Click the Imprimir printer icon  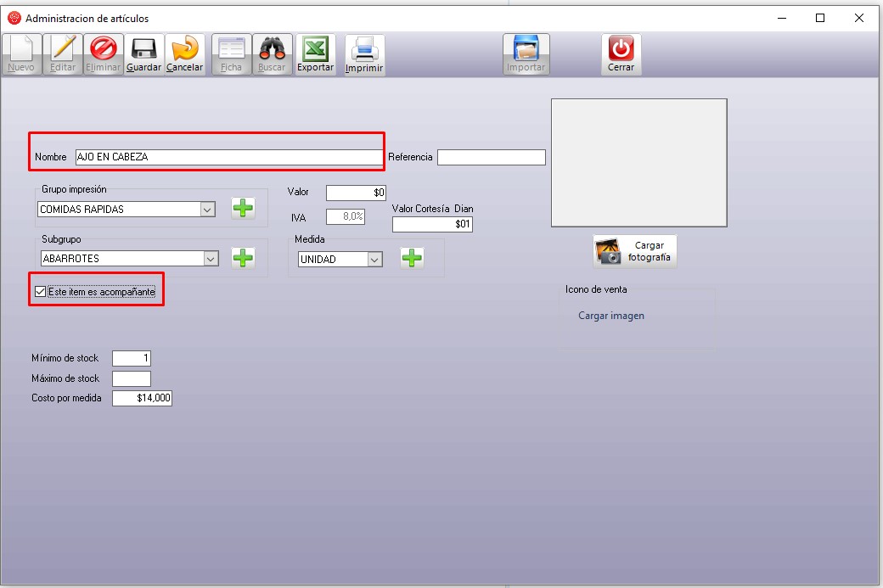[364, 49]
